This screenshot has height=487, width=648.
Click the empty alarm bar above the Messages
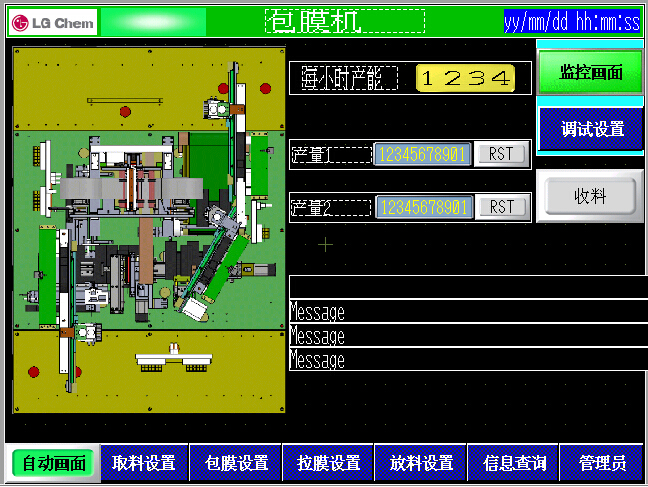(x=468, y=286)
